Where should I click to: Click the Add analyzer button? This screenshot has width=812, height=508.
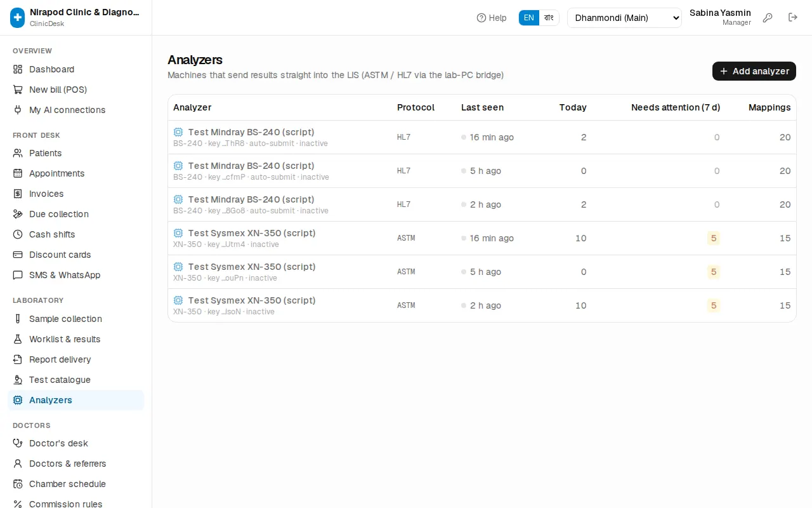pyautogui.click(x=754, y=71)
